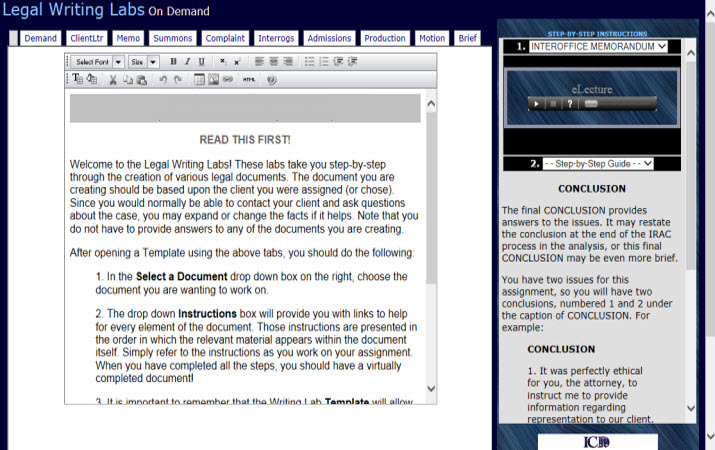715x450 pixels.
Task: Click the instructions panel scrollbar down arrow
Action: [x=691, y=408]
